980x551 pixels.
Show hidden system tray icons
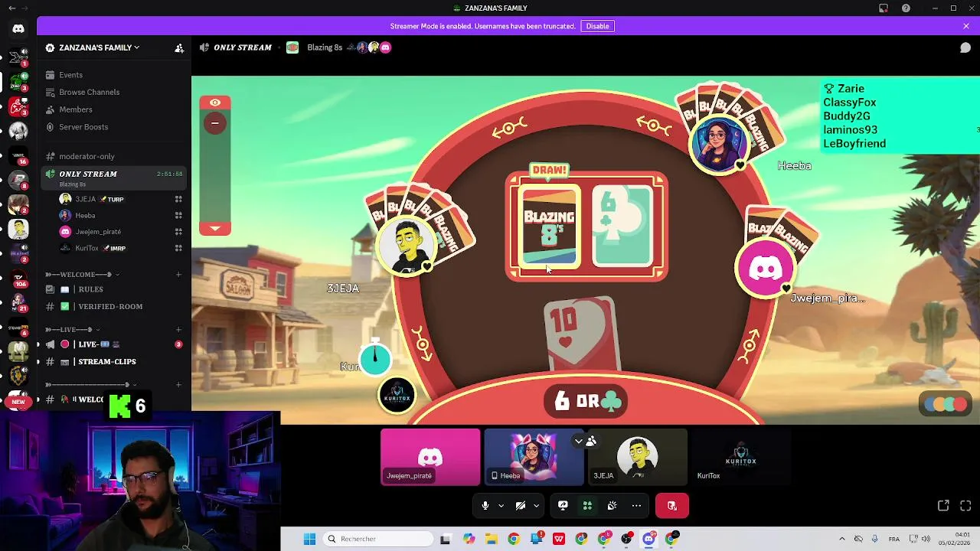point(841,539)
